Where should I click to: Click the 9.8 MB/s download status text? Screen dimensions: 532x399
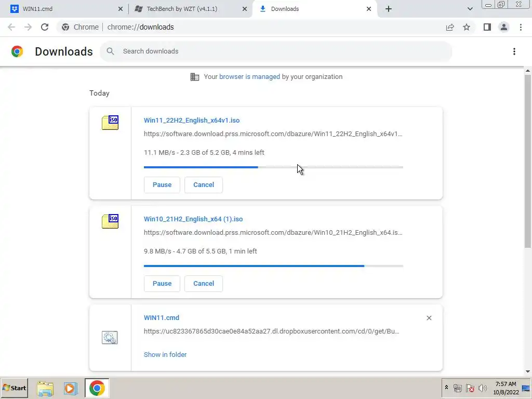[200, 251]
